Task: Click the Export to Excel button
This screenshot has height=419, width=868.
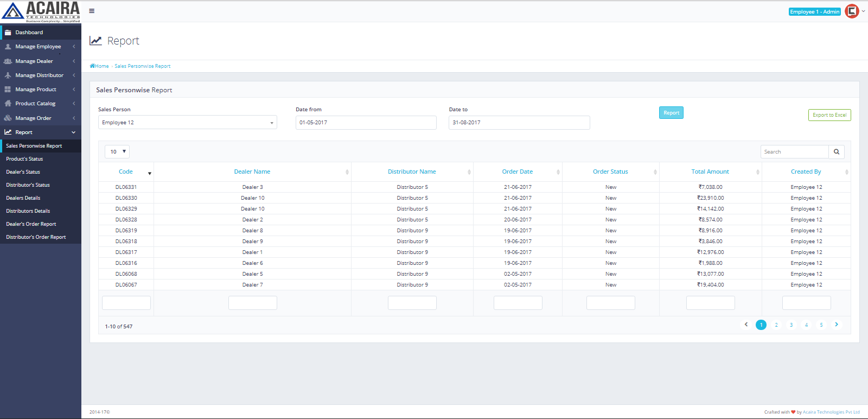Action: click(x=829, y=115)
